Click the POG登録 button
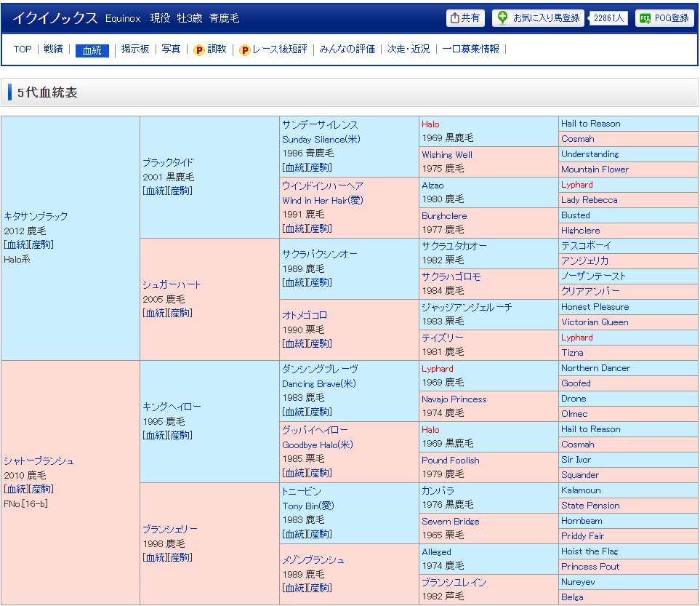 point(664,18)
